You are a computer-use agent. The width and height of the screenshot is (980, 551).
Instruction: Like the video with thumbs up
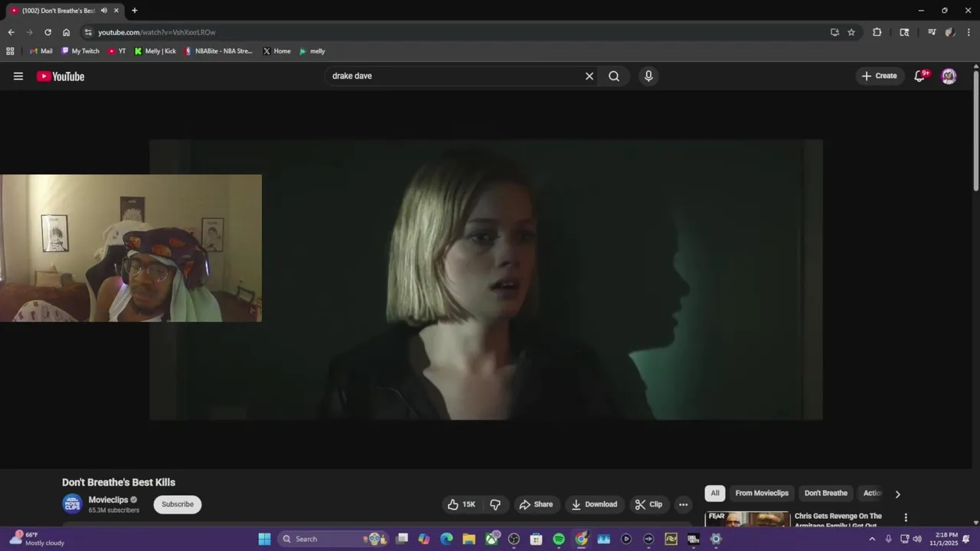click(462, 504)
